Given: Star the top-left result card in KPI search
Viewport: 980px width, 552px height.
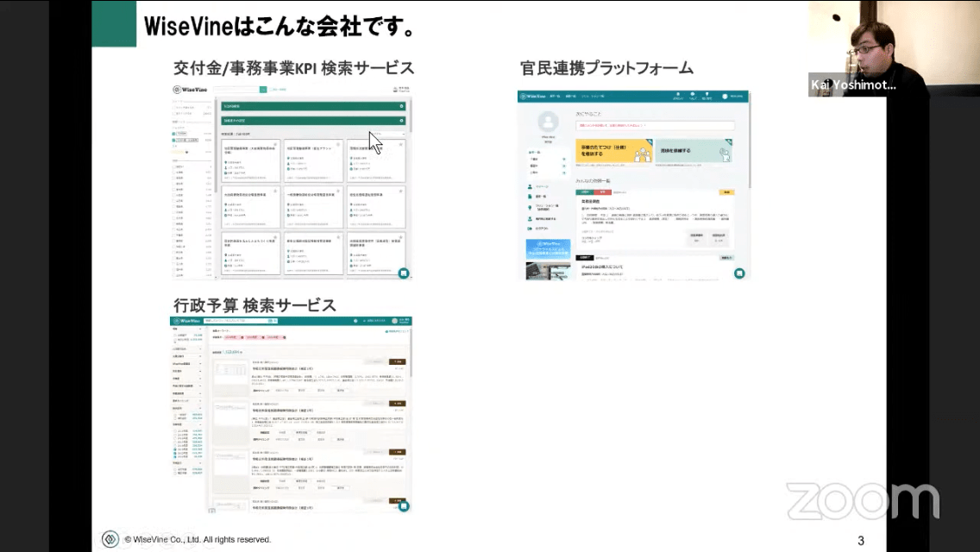Looking at the screenshot, I should pos(275,144).
